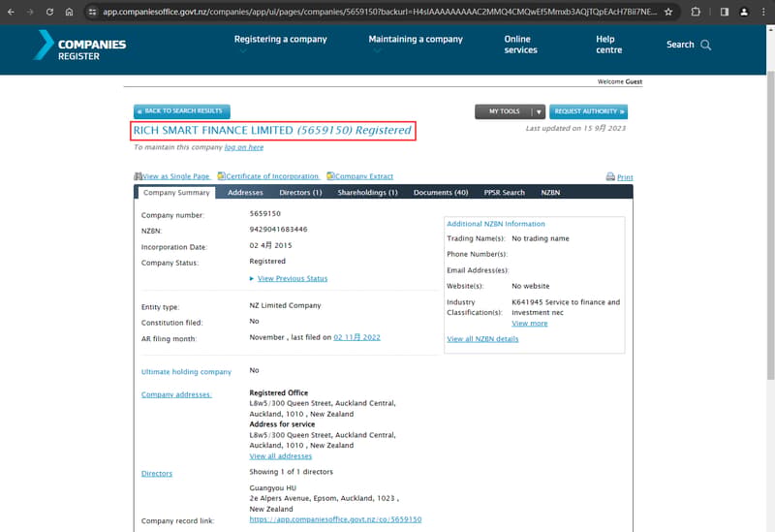
Task: Click View all addresses link
Action: pos(280,455)
